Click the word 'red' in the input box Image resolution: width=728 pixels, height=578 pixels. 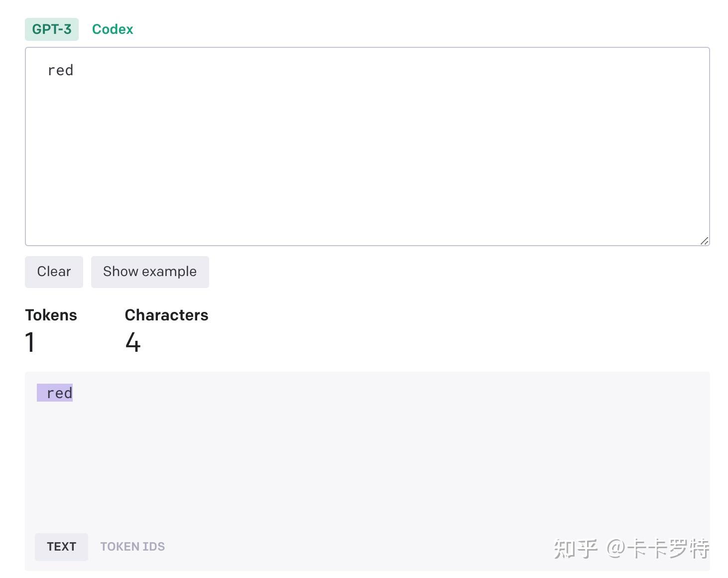click(61, 70)
